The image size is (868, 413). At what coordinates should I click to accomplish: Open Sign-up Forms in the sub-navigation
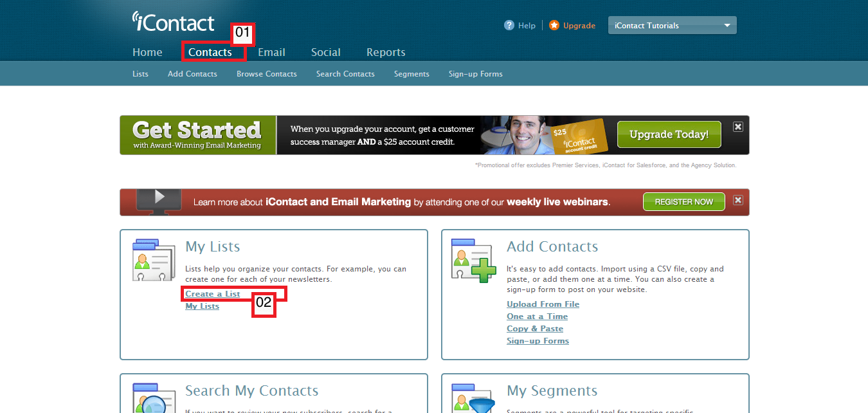pyautogui.click(x=476, y=74)
